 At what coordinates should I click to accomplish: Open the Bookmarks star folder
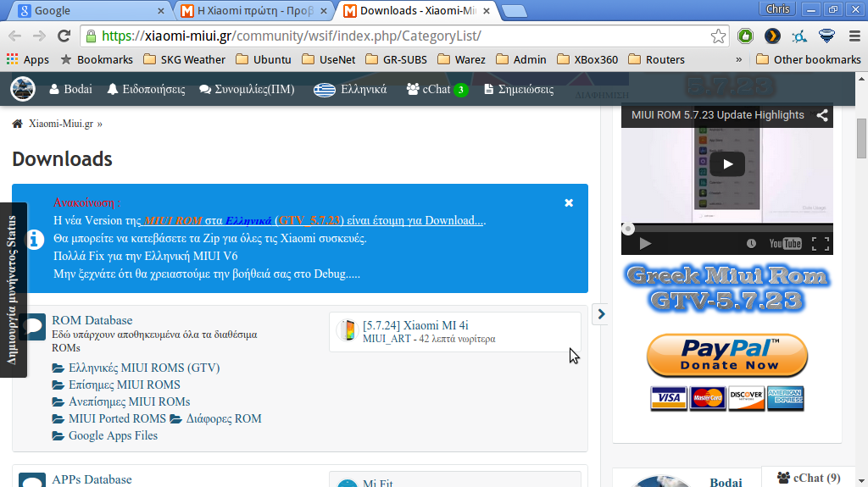[97, 59]
